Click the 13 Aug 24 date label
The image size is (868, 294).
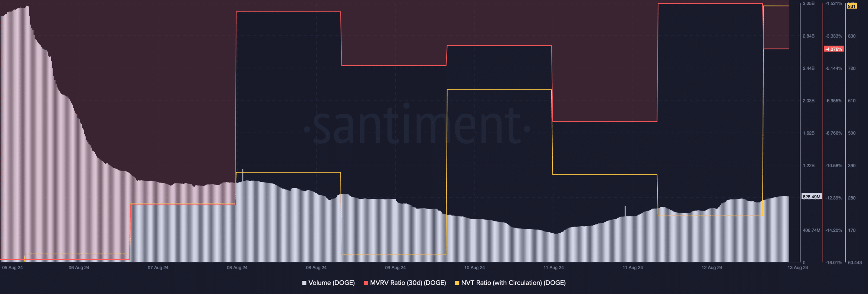(x=798, y=268)
